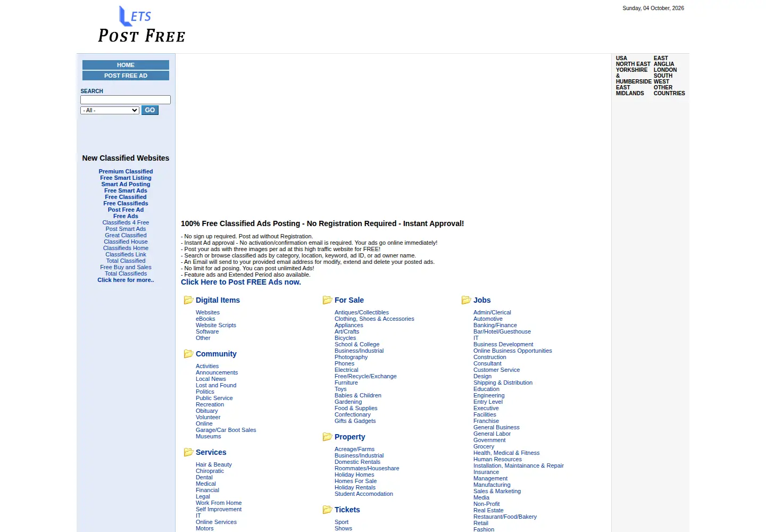Browse the Lost and Found subcategory
The image size is (766, 532).
click(x=216, y=385)
